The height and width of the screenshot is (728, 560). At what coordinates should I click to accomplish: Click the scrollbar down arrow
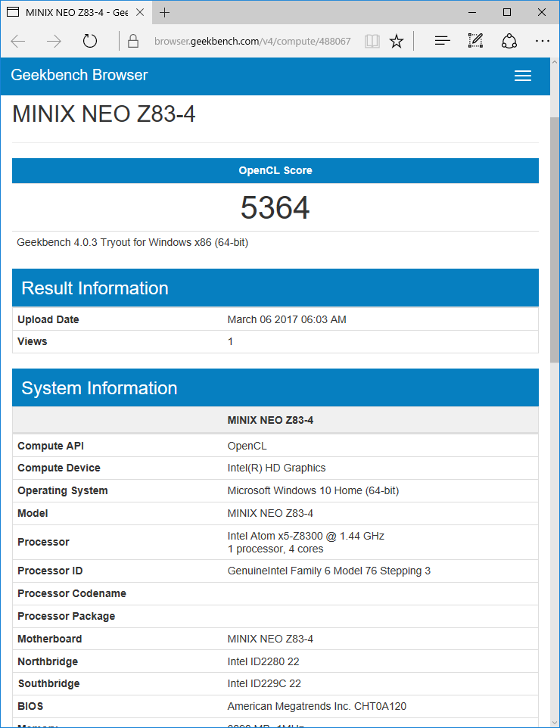pos(555,723)
